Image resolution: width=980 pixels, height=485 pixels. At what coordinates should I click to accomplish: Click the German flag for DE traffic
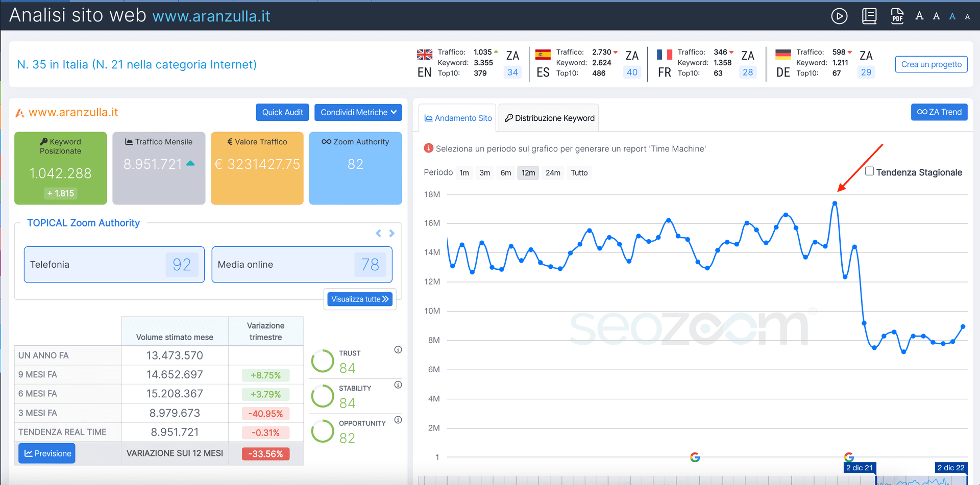pyautogui.click(x=783, y=54)
